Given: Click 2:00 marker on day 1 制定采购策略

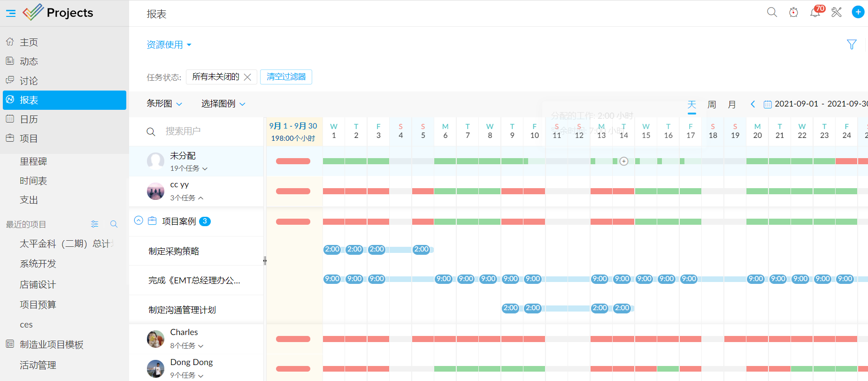Looking at the screenshot, I should click(332, 249).
